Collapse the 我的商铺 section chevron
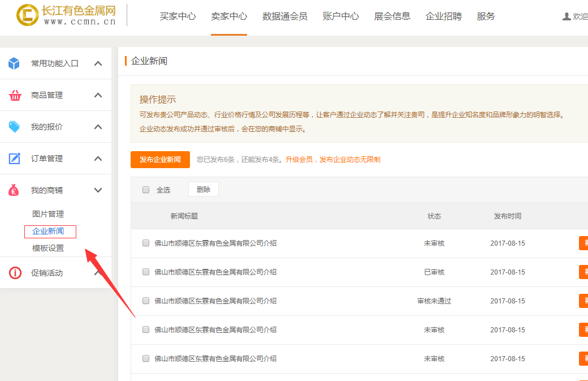Viewport: 588px width, 381px height. (98, 191)
